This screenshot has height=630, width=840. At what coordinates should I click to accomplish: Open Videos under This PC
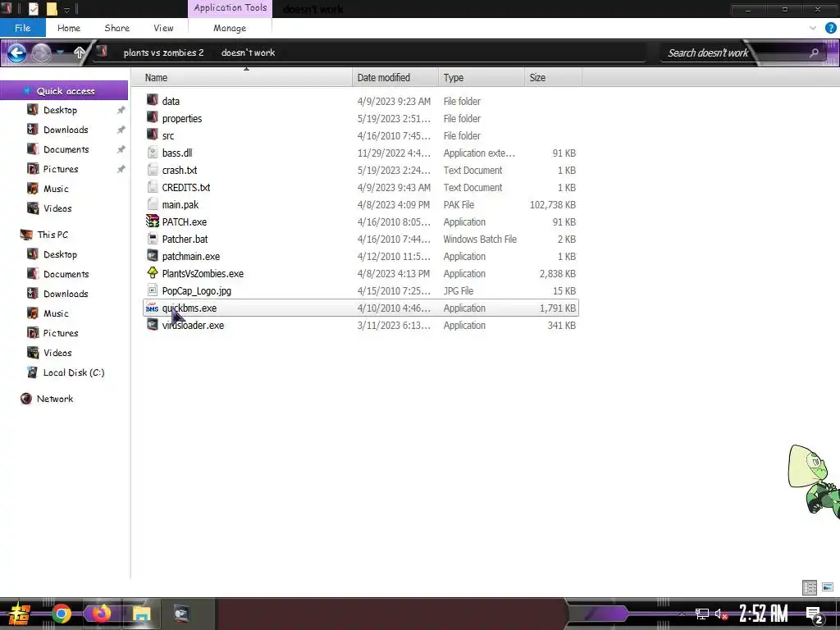pos(57,353)
